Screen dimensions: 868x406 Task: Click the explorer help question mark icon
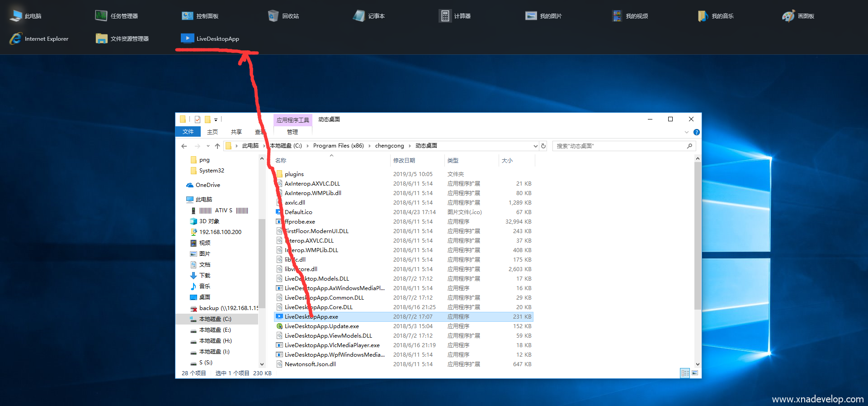[x=696, y=132]
